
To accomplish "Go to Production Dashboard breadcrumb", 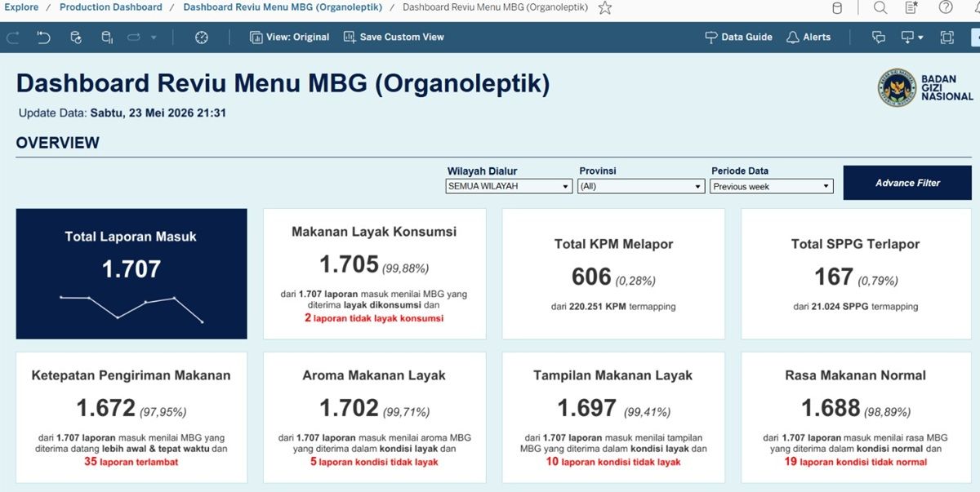I will tap(111, 7).
